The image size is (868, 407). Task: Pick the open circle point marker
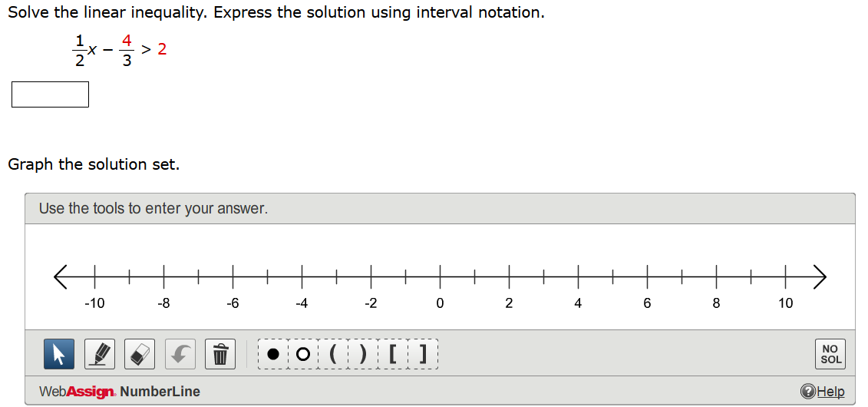point(303,354)
